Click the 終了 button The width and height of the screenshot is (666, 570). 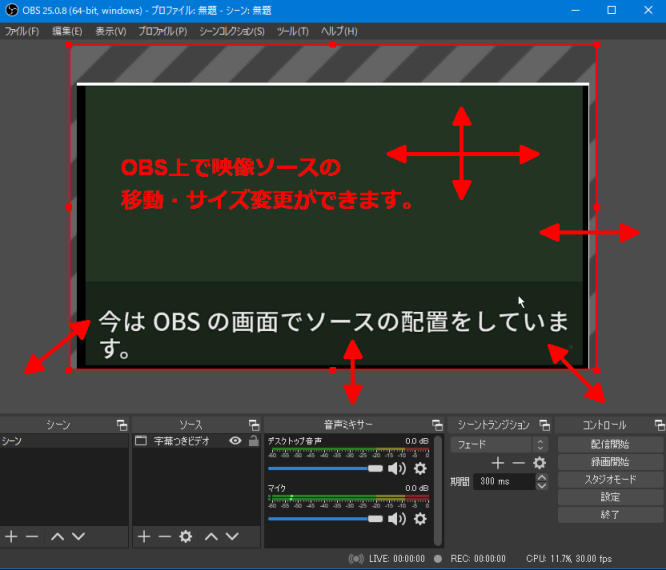[610, 515]
